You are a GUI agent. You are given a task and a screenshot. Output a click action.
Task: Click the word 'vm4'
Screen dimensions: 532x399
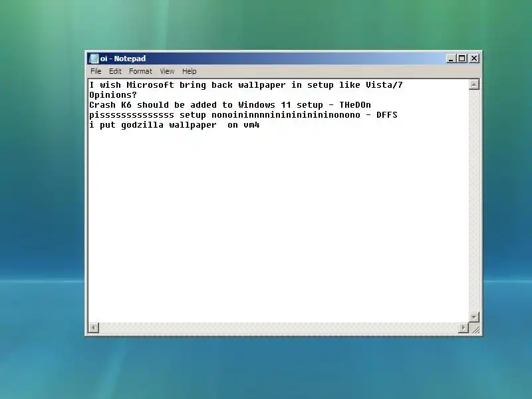(x=251, y=125)
